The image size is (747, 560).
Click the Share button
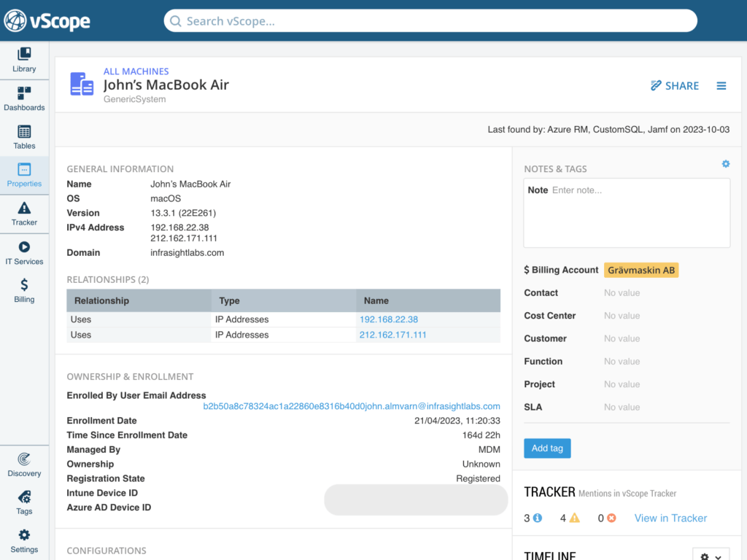tap(675, 86)
